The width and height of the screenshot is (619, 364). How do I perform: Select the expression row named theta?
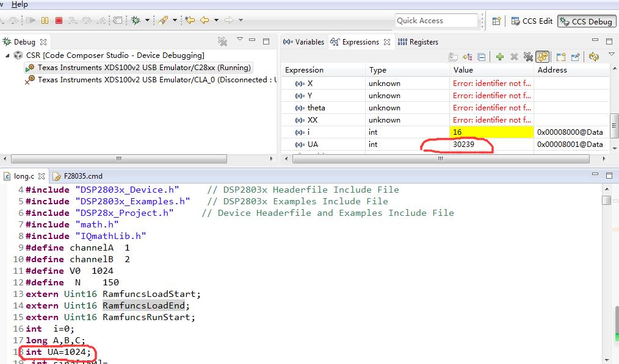pos(445,108)
